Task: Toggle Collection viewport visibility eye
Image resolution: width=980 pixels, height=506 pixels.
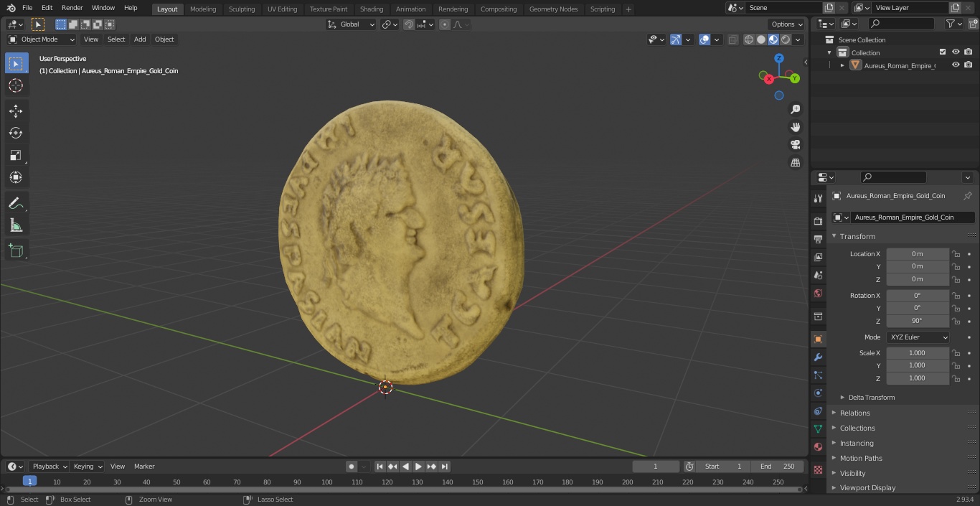Action: coord(956,52)
